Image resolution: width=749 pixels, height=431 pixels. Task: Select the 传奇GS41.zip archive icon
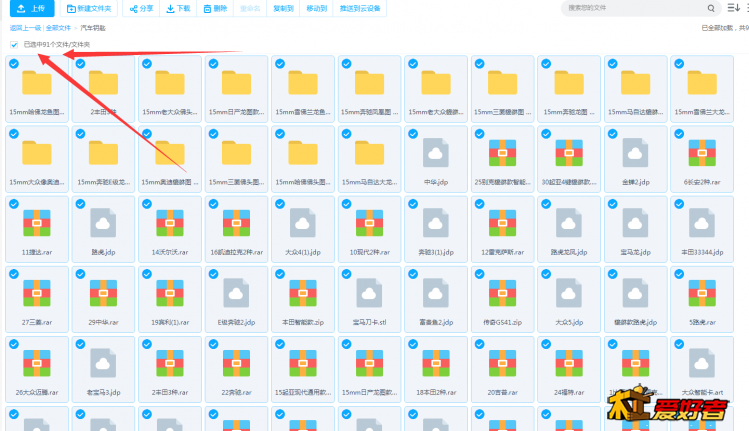click(x=503, y=293)
